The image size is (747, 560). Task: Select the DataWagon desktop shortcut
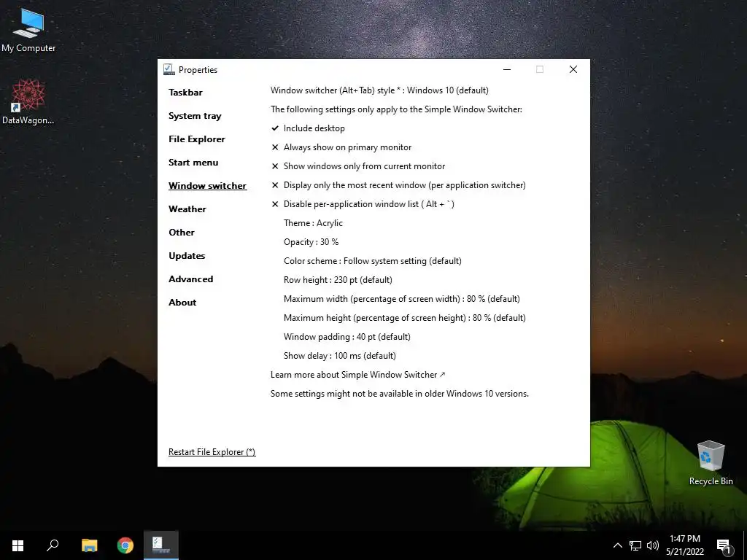[x=28, y=102]
